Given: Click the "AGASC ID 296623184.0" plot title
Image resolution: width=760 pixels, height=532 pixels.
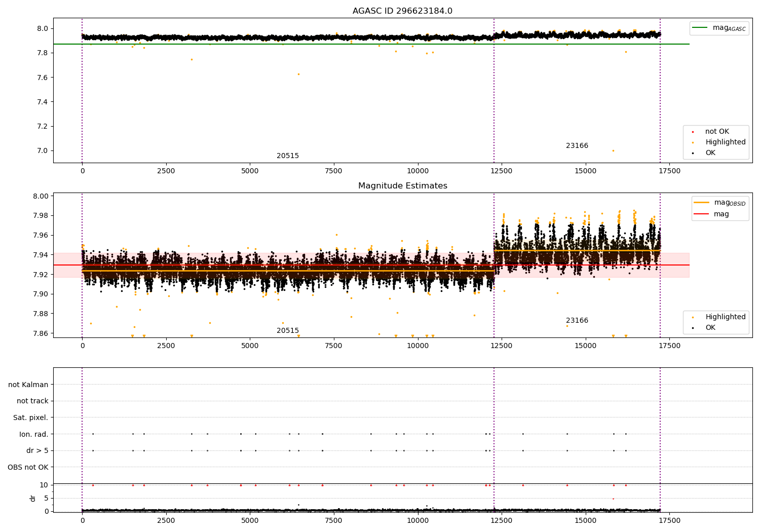Looking at the screenshot, I should pos(402,11).
